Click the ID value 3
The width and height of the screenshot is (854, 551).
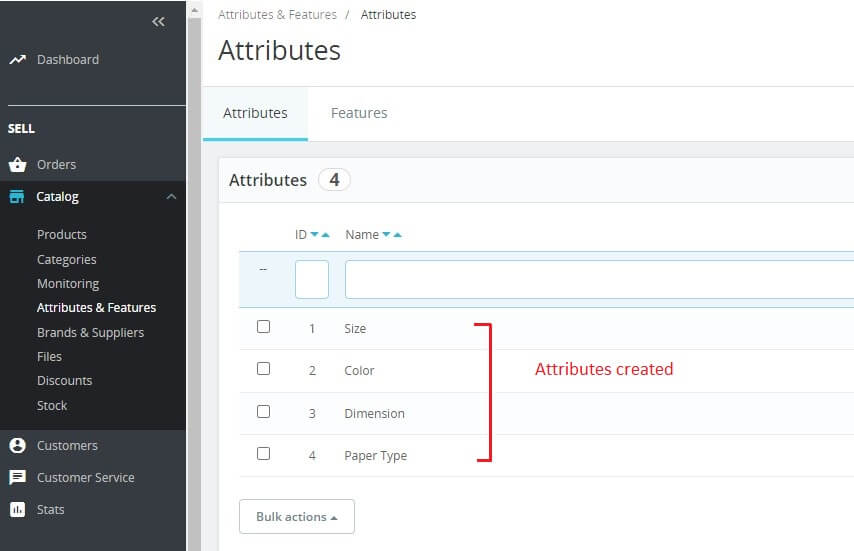click(312, 413)
